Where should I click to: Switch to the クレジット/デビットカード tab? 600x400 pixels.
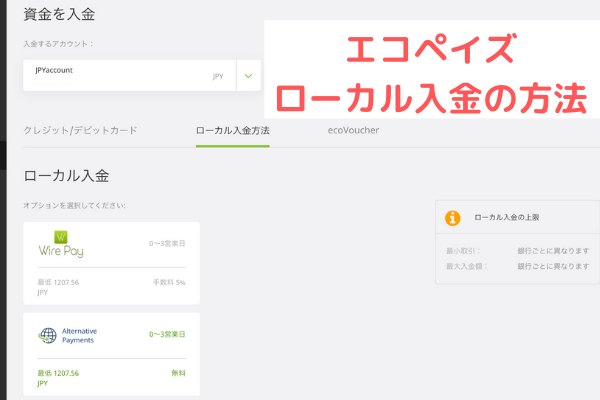pyautogui.click(x=80, y=130)
